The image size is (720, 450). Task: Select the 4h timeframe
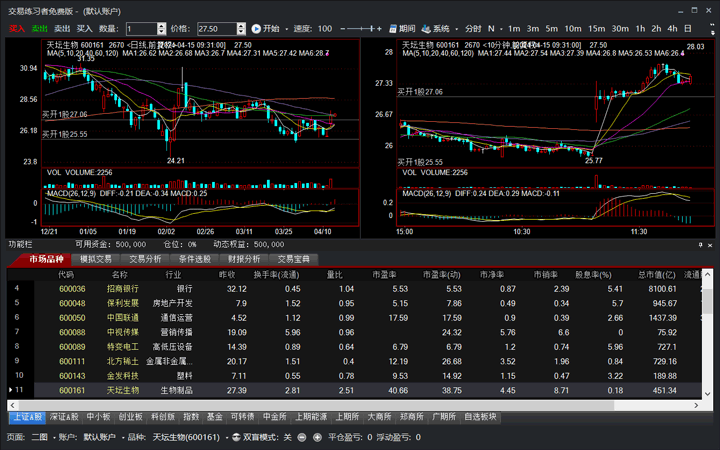672,28
